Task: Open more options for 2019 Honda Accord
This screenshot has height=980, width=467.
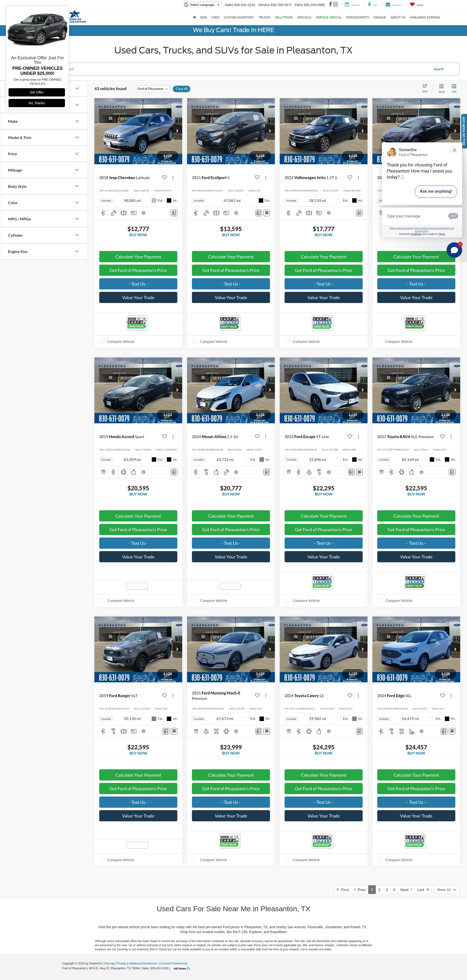Action: pyautogui.click(x=173, y=436)
